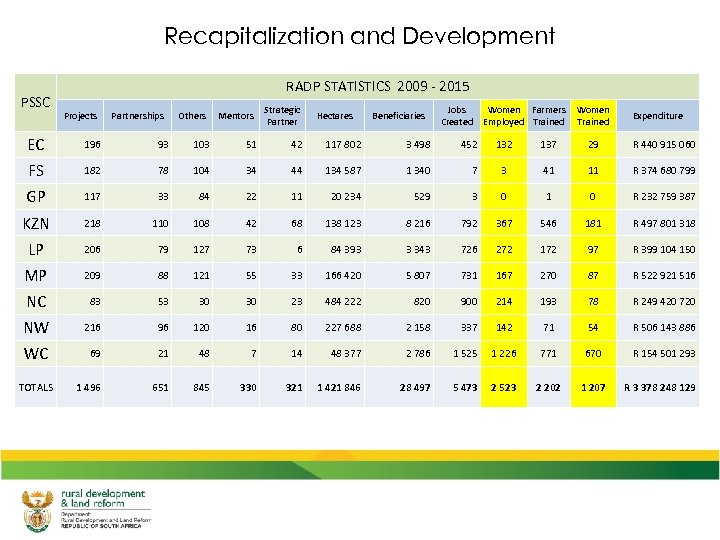Click the PSSC column header
The image size is (720, 540).
(x=36, y=102)
